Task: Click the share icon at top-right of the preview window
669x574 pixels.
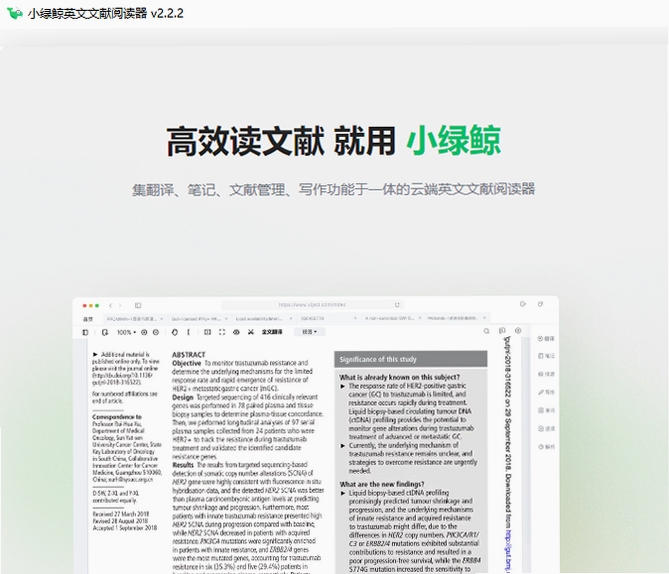Action: (x=523, y=304)
